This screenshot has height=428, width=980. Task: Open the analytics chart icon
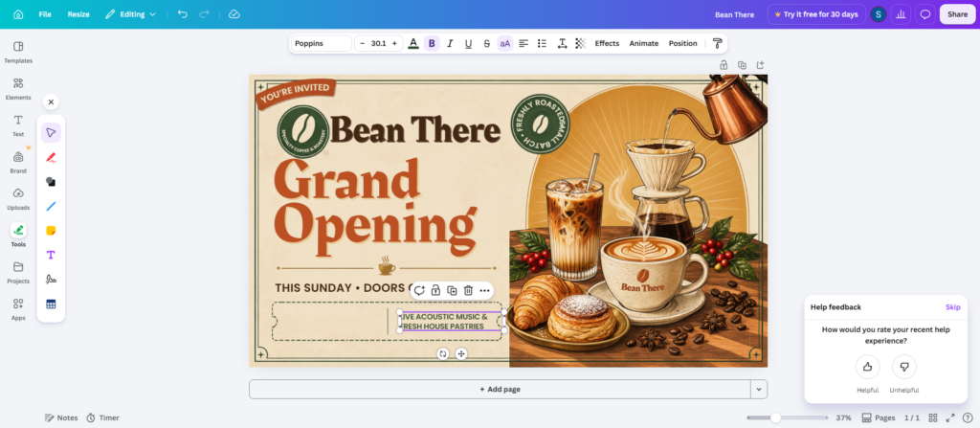click(901, 14)
